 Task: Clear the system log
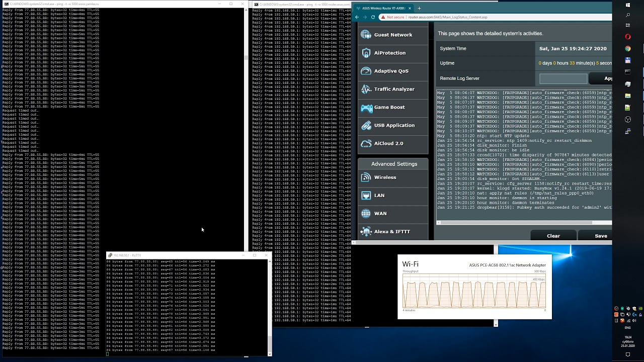(x=553, y=236)
